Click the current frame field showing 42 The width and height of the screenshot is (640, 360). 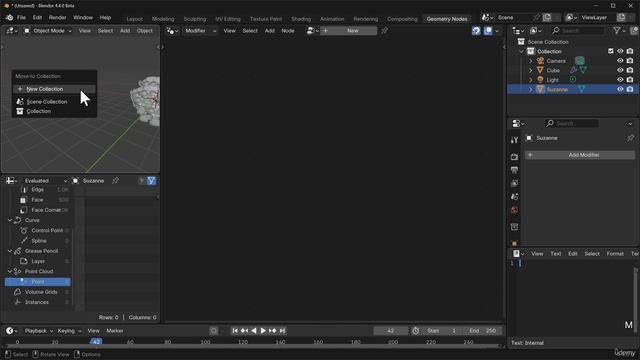pos(391,331)
